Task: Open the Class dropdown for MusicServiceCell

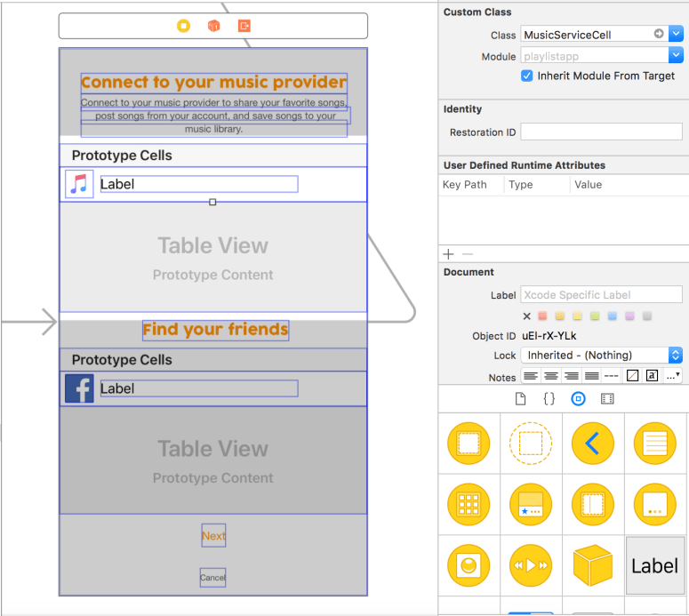Action: [676, 35]
